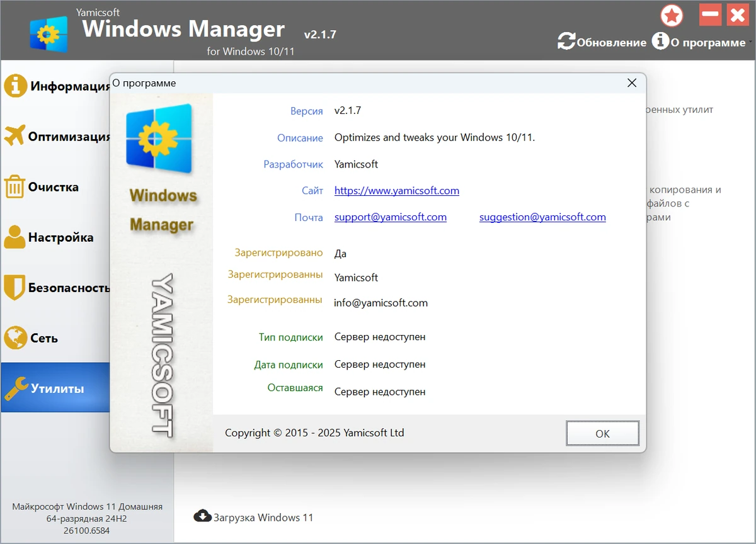Image resolution: width=756 pixels, height=544 pixels.
Task: Click the OS build number 26100.6584
Action: coord(87,531)
